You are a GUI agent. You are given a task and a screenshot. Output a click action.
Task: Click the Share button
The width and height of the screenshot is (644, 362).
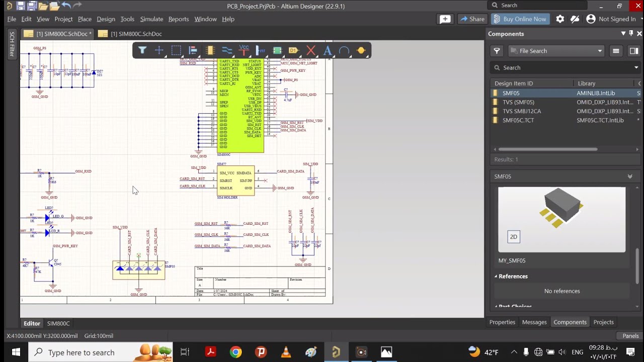(471, 19)
